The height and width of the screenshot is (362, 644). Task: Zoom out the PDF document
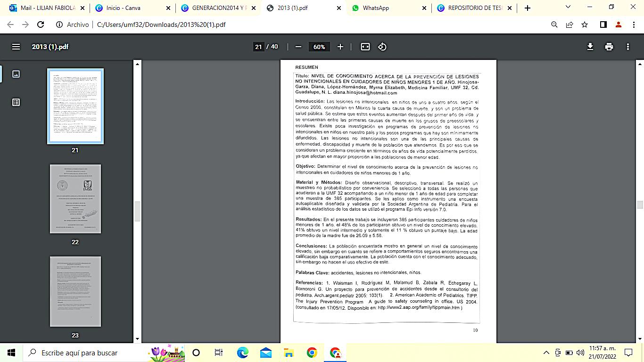point(298,47)
